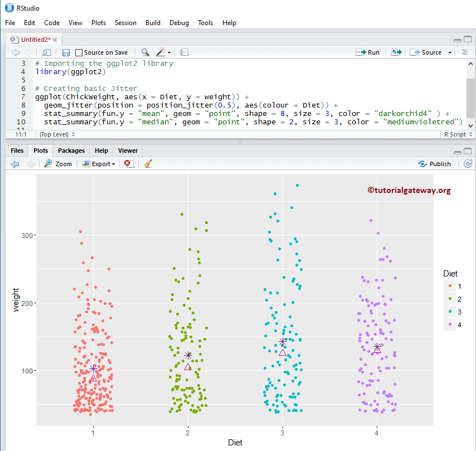Click the RStudio logo icon
The height and width of the screenshot is (451, 476).
pyautogui.click(x=9, y=8)
